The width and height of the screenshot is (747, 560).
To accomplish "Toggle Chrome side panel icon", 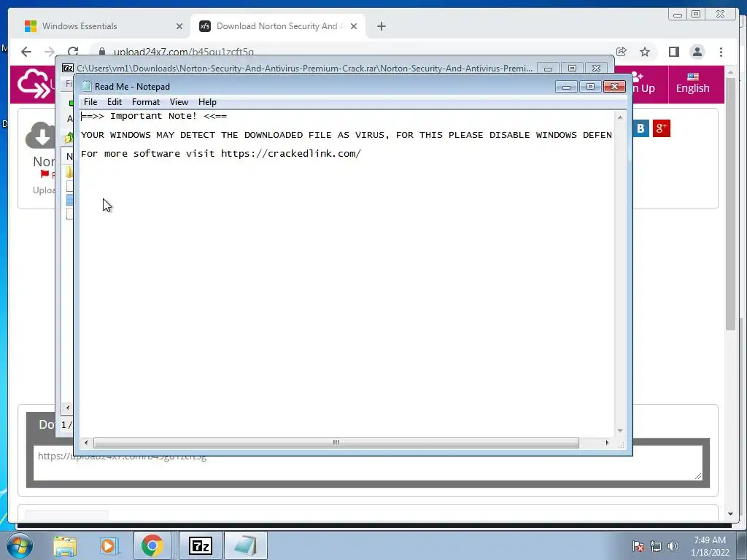I will pyautogui.click(x=673, y=52).
